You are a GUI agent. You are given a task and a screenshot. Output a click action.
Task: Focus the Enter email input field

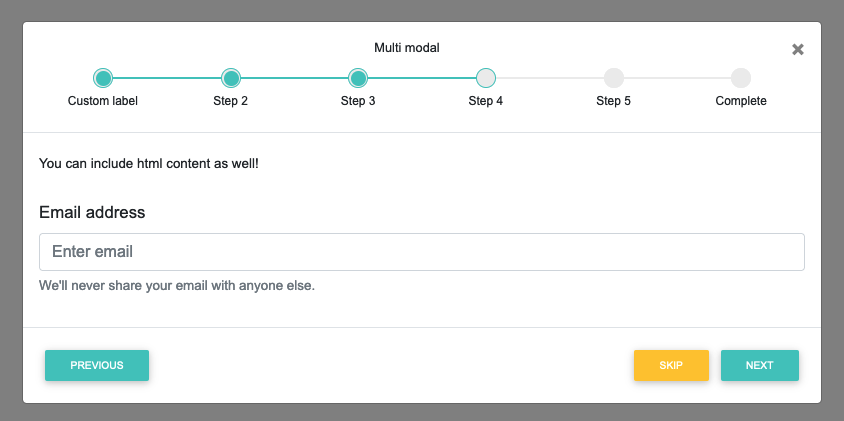point(421,252)
